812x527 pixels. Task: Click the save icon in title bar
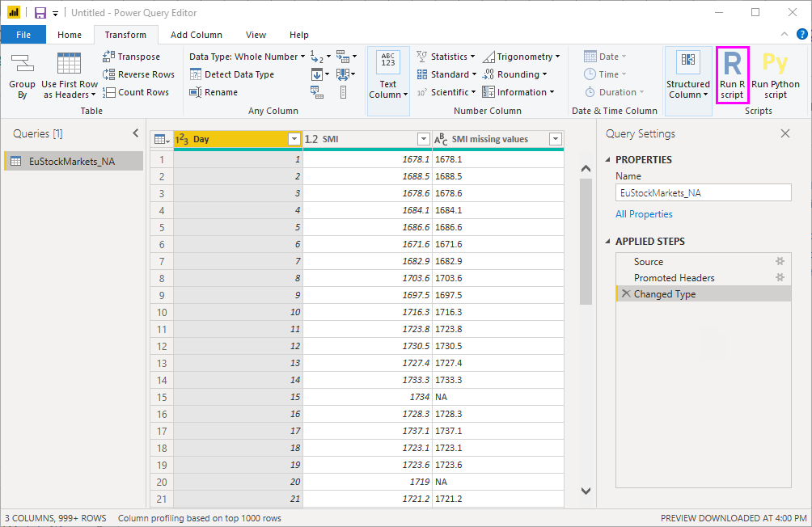pos(40,13)
